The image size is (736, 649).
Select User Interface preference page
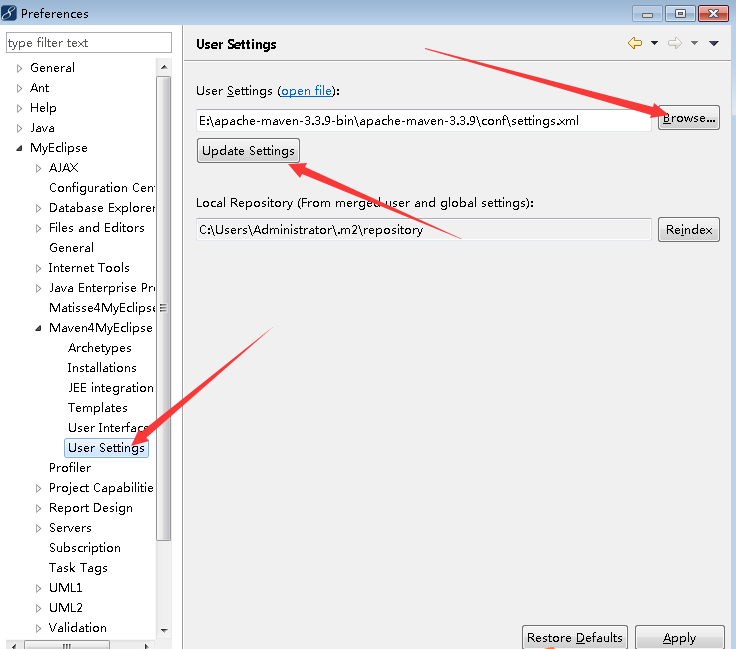108,428
